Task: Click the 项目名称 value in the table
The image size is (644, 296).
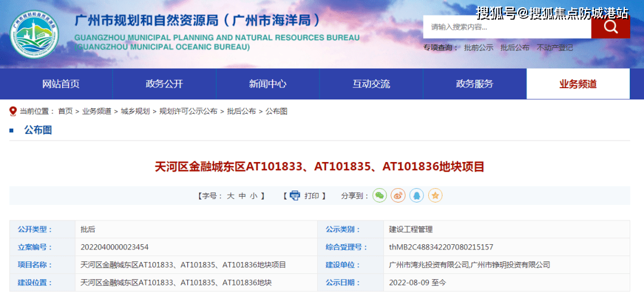Action: [183, 265]
